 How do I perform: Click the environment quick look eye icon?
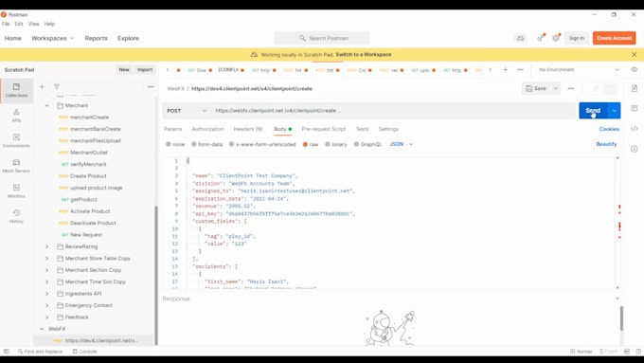pos(635,69)
